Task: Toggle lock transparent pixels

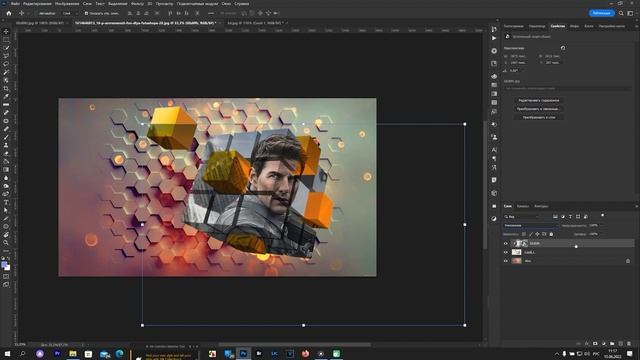Action: [524, 234]
